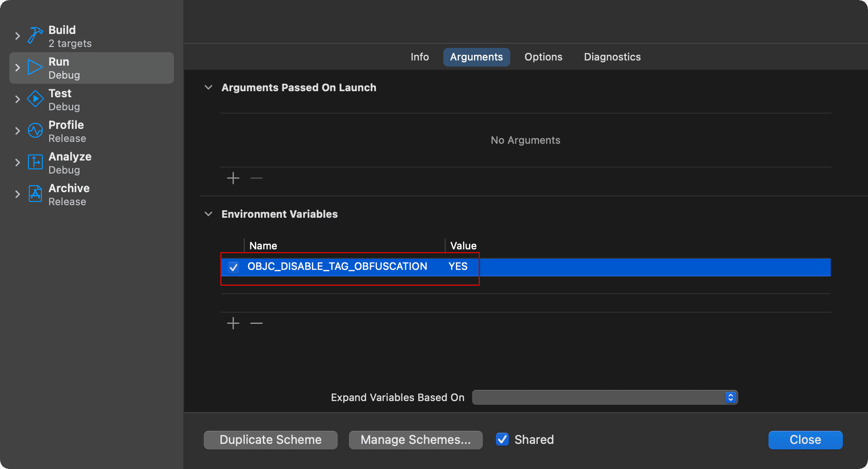868x469 pixels.
Task: Select the Archive icon
Action: click(x=35, y=194)
